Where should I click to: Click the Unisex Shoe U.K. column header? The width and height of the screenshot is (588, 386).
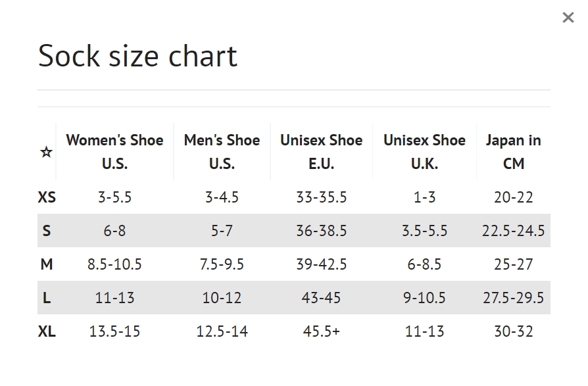click(x=424, y=152)
